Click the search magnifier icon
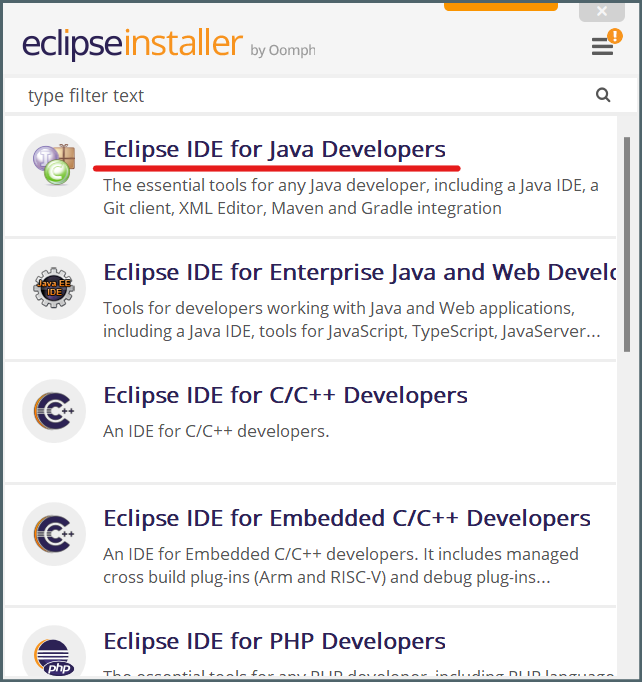Viewport: 642px width, 682px height. click(603, 95)
